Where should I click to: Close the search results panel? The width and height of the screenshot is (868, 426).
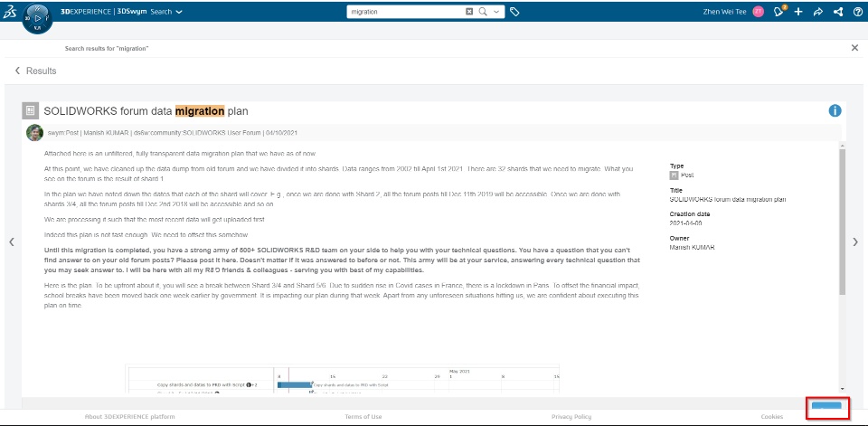[x=854, y=48]
